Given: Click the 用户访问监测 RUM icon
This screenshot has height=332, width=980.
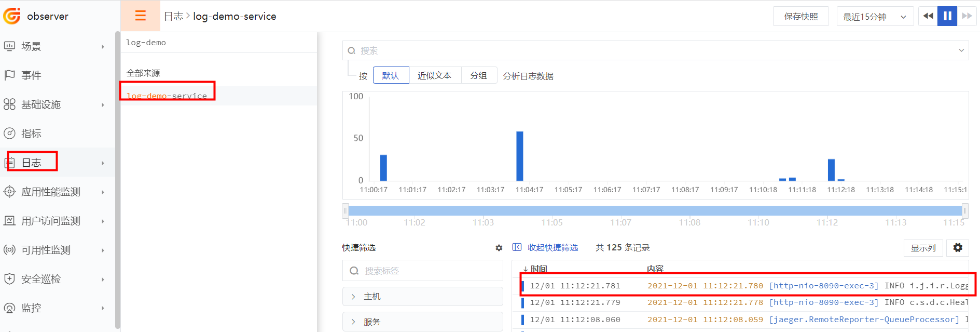Looking at the screenshot, I should [x=9, y=221].
